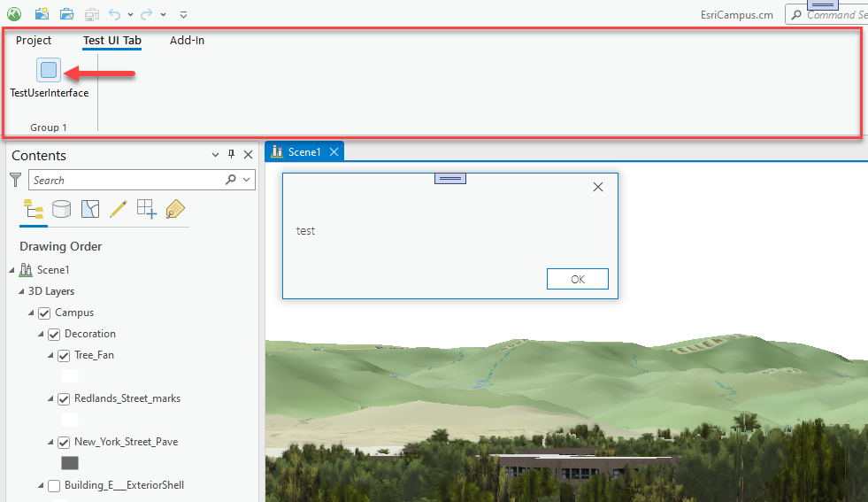Turn off Redlands_Street_marks layer visibility
Image resolution: width=868 pixels, height=502 pixels.
click(64, 399)
